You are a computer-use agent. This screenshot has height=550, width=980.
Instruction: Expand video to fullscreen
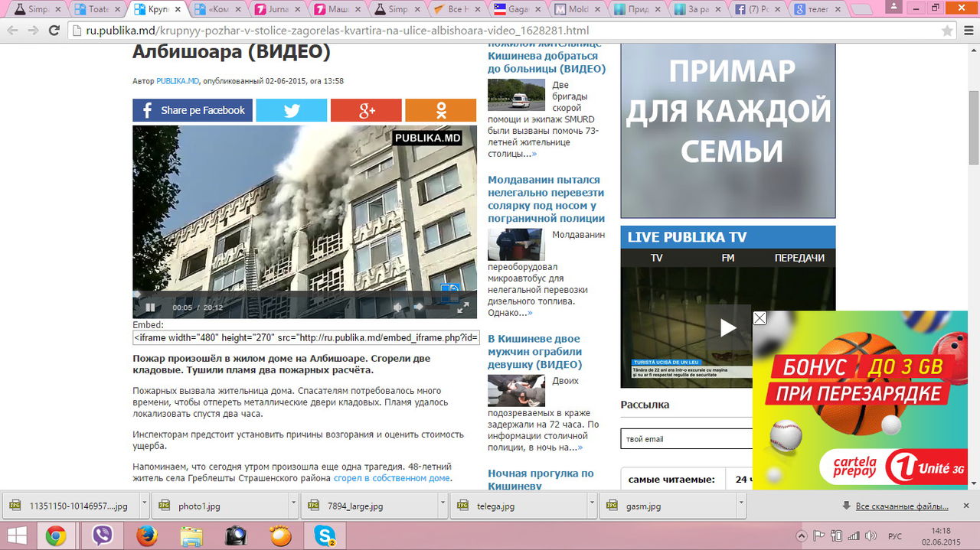tap(462, 308)
